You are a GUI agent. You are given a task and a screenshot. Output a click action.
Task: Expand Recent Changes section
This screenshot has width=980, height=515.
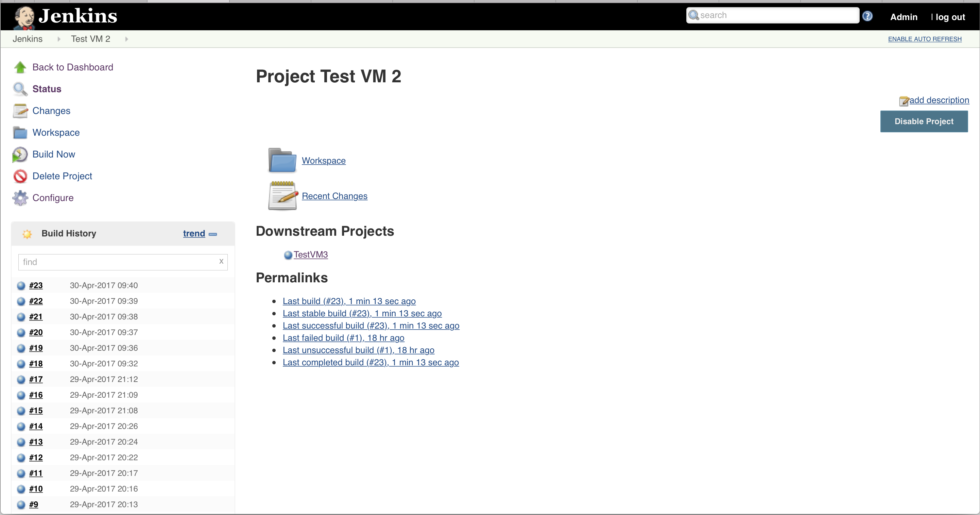[x=334, y=195]
